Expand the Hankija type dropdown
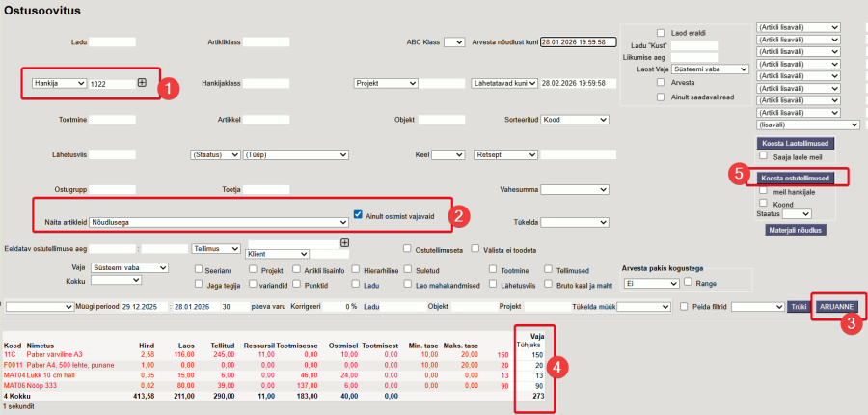Viewport: 868px width, 415px height. [60, 84]
